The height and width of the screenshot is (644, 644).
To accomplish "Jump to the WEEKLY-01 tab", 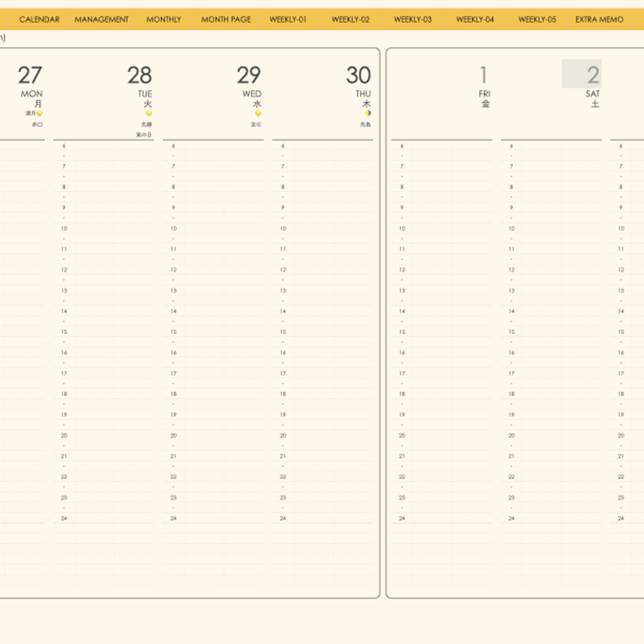I will (x=288, y=20).
